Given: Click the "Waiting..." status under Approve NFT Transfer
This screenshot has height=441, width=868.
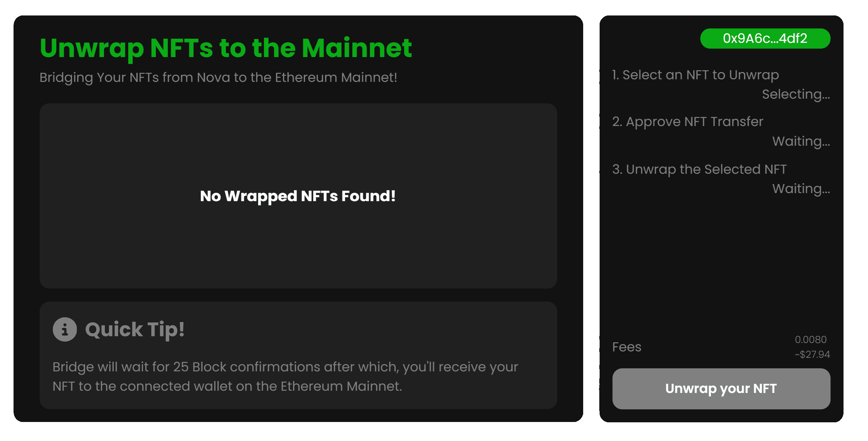Looking at the screenshot, I should [x=801, y=141].
